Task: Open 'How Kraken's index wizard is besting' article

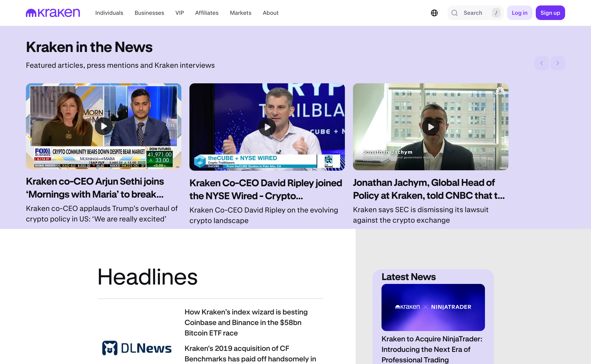Action: pyautogui.click(x=246, y=322)
